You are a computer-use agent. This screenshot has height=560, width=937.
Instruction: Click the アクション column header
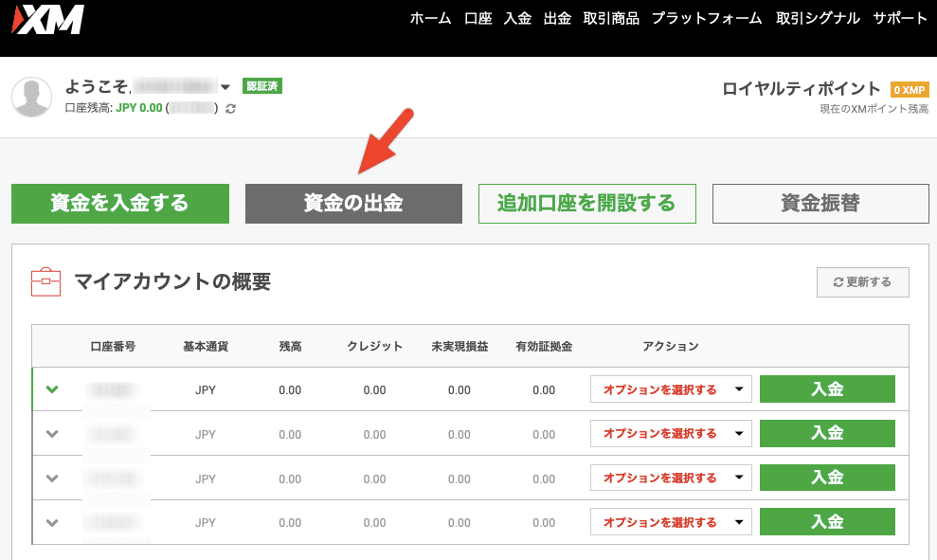671,347
